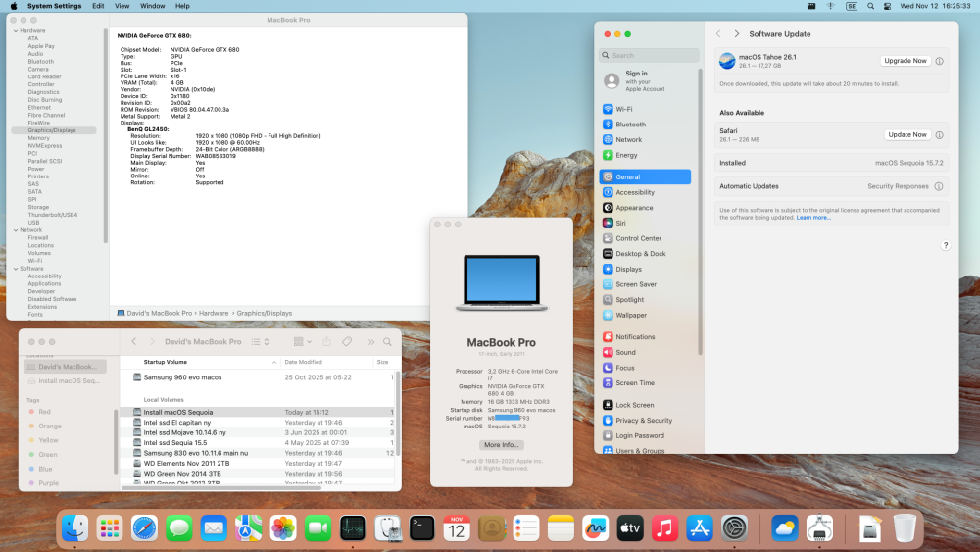Click the info icon next to Upgrade Now
Screen dimensions: 980x552
point(939,61)
